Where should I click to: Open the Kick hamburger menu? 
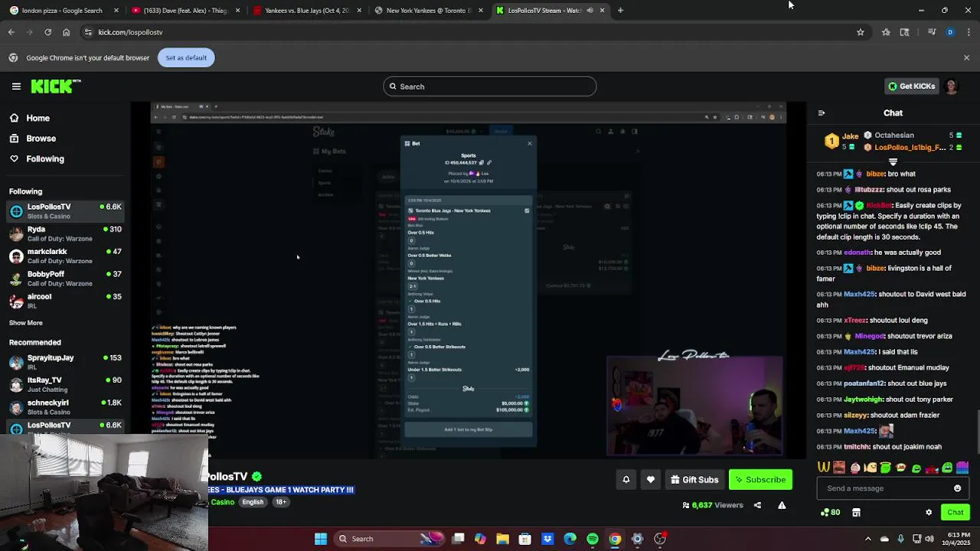click(16, 86)
